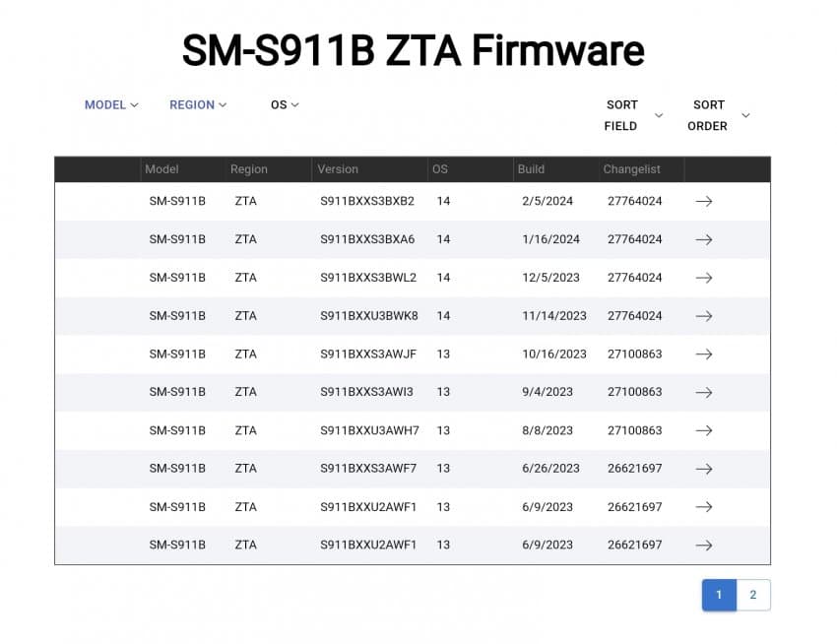The height and width of the screenshot is (644, 837).
Task: Open arrow for firmware S911BXXS3AWJF
Action: [x=703, y=354]
